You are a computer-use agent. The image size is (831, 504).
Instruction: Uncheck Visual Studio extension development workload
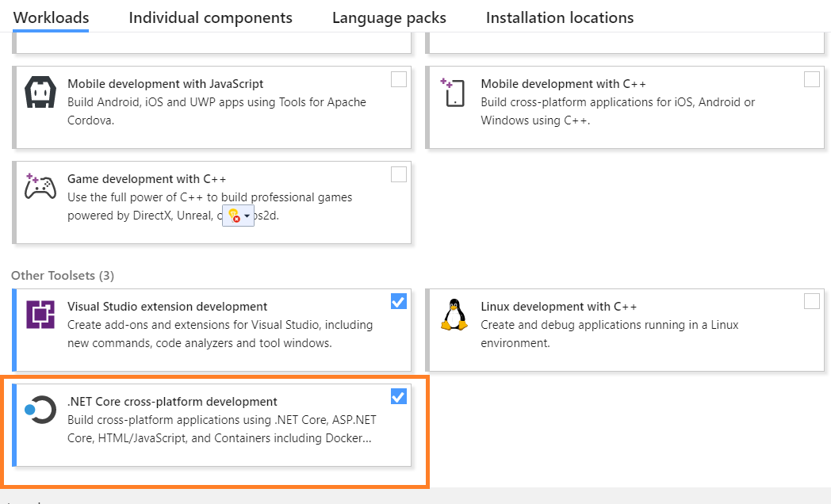pyautogui.click(x=399, y=301)
